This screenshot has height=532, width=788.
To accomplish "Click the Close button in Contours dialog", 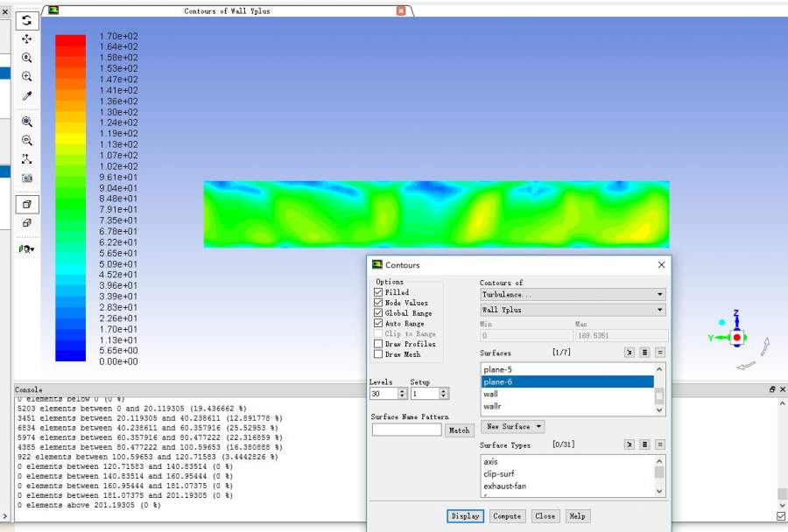I will point(545,516).
